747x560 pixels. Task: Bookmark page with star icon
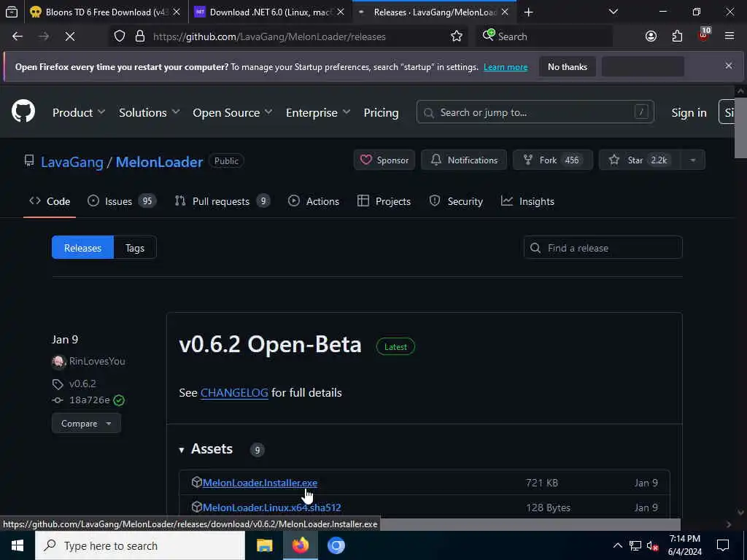457,36
